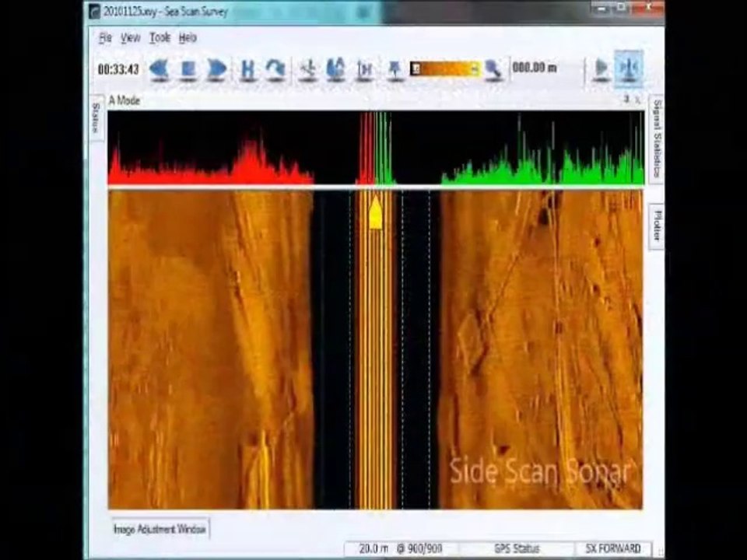Screen dimensions: 747x560
Task: Click the stop playback square icon
Action: tap(188, 69)
